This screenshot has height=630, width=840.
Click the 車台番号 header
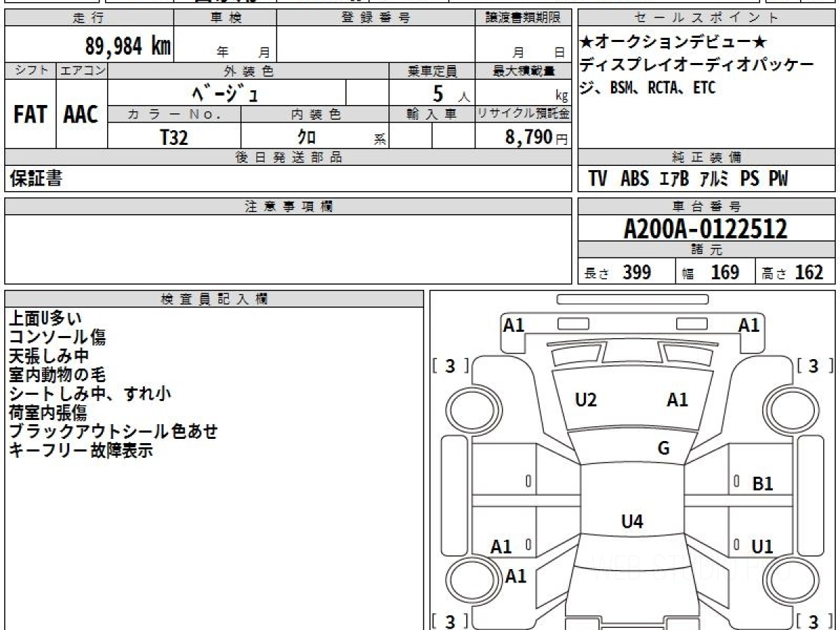(707, 206)
